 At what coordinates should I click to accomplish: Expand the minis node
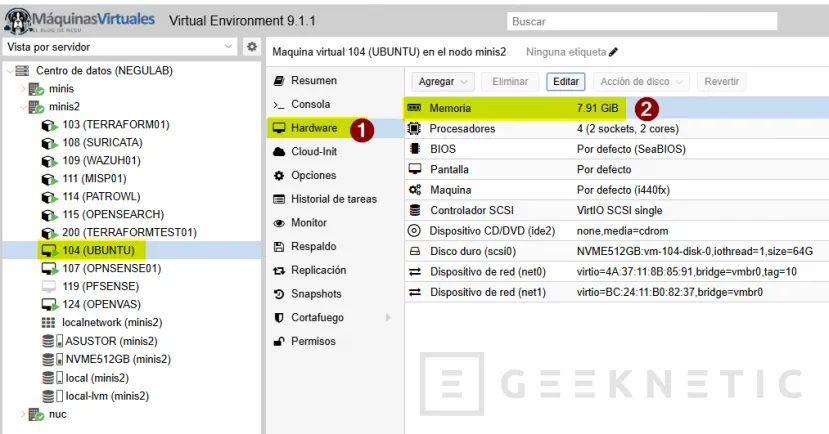[23, 89]
